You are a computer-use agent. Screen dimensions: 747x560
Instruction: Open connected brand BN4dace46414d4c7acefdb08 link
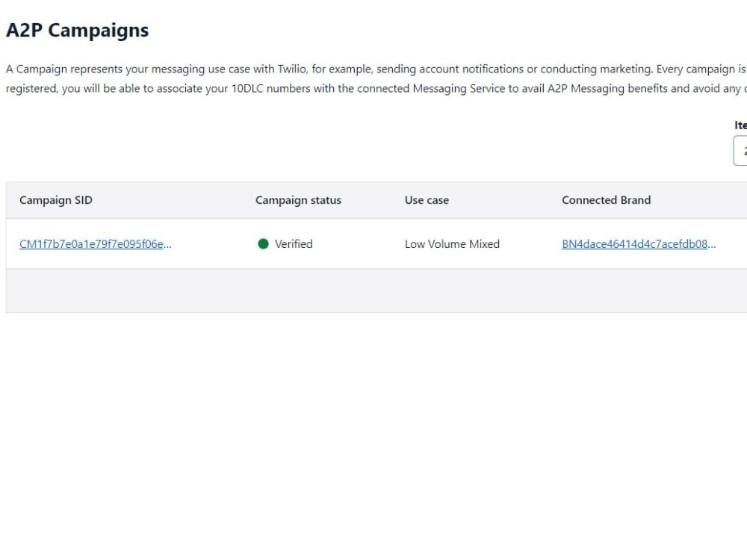coord(639,244)
